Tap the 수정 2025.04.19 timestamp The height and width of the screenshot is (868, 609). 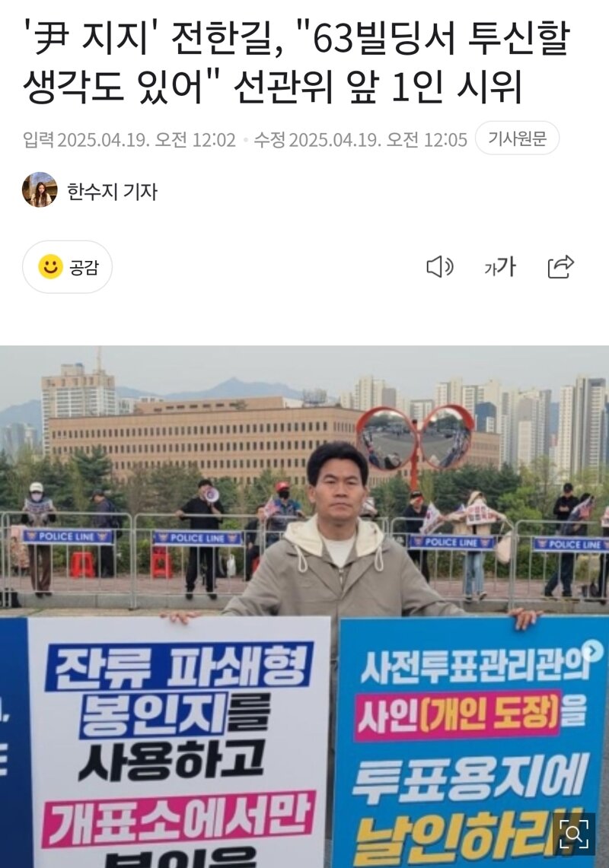(360, 139)
